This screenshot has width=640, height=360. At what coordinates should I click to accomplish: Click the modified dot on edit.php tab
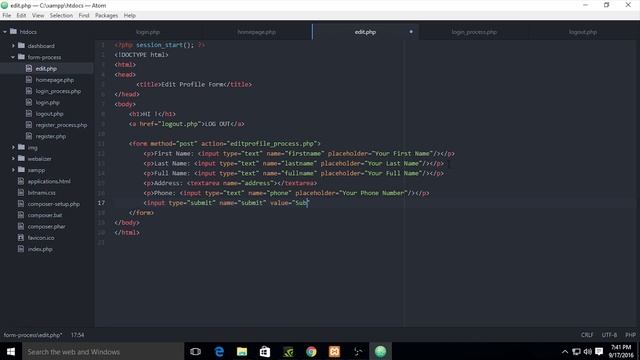(411, 32)
